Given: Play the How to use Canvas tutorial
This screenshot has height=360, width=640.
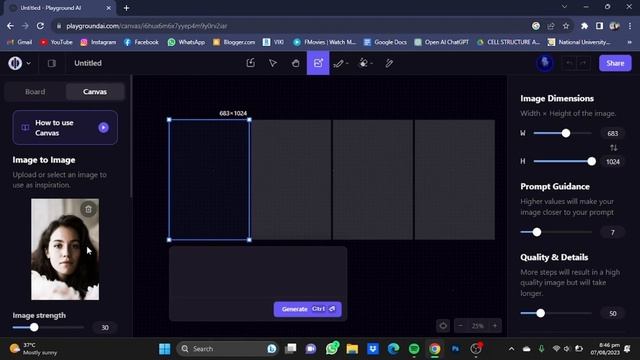Looking at the screenshot, I should 103,128.
